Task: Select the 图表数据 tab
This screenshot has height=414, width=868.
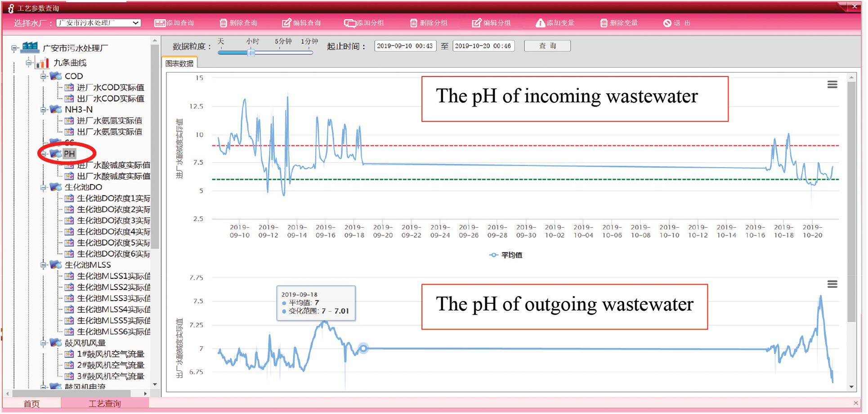Action: (x=179, y=63)
